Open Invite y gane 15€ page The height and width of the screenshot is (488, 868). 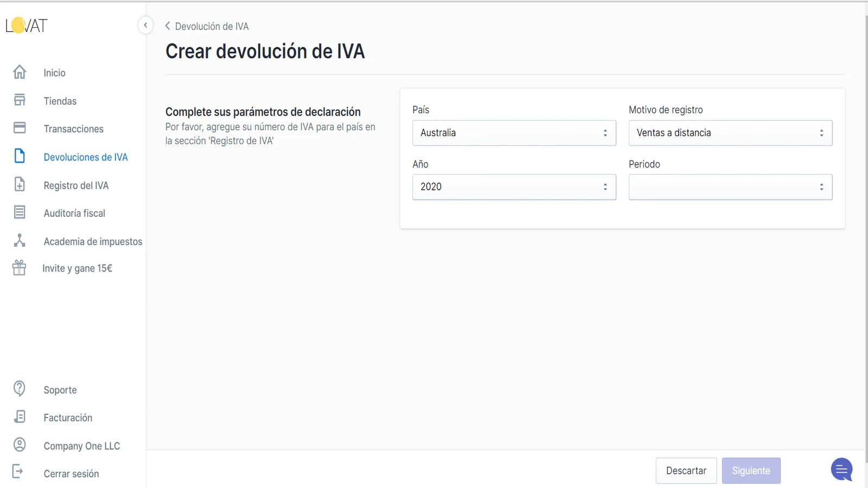(77, 268)
